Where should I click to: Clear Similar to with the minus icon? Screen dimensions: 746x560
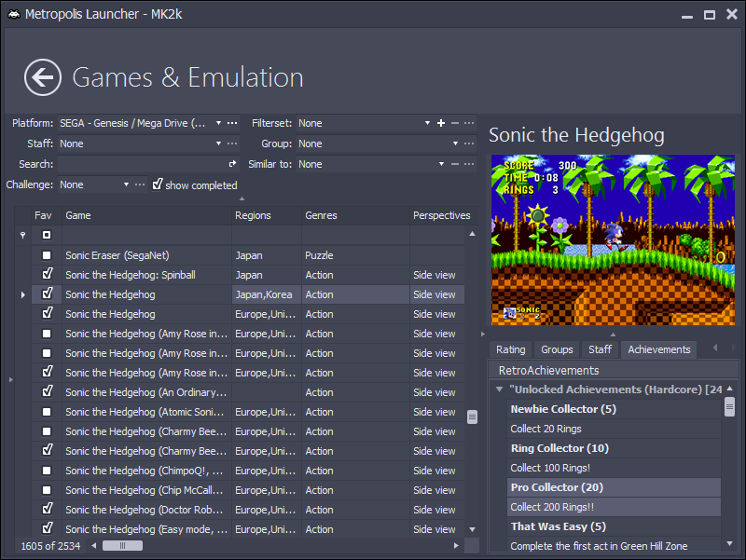[455, 164]
